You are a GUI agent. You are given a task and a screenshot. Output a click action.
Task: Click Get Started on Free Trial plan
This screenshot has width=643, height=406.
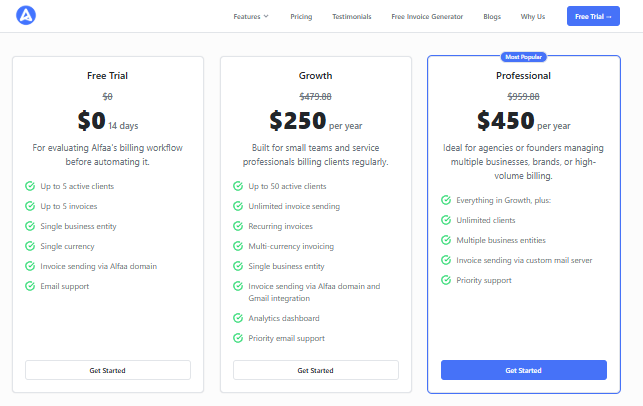pyautogui.click(x=108, y=370)
